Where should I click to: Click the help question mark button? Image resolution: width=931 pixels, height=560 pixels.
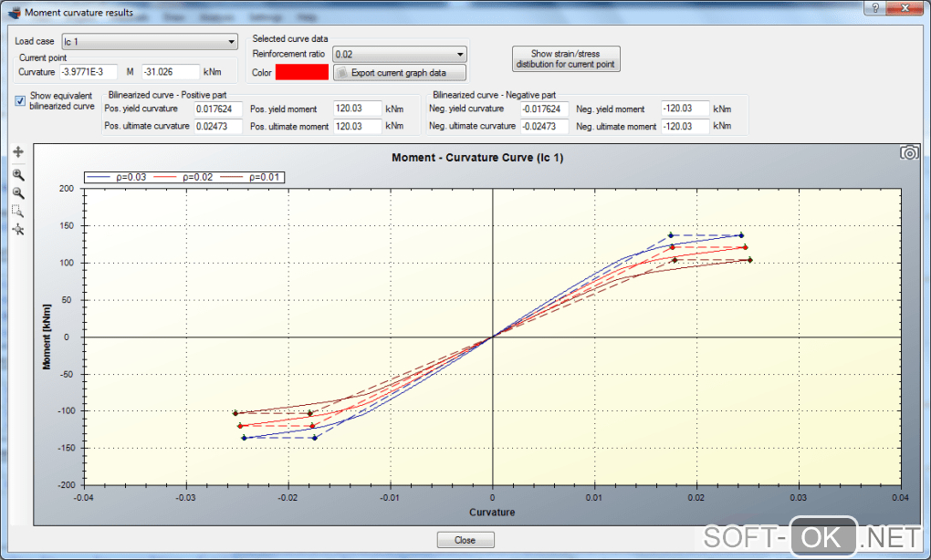click(875, 9)
